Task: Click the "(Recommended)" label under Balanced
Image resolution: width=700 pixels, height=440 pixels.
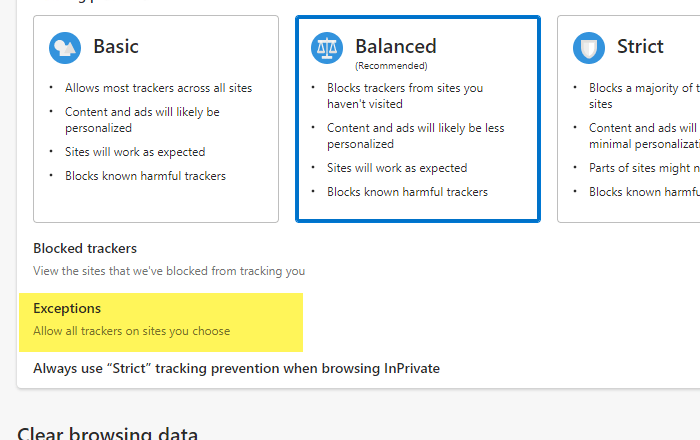Action: [x=391, y=66]
